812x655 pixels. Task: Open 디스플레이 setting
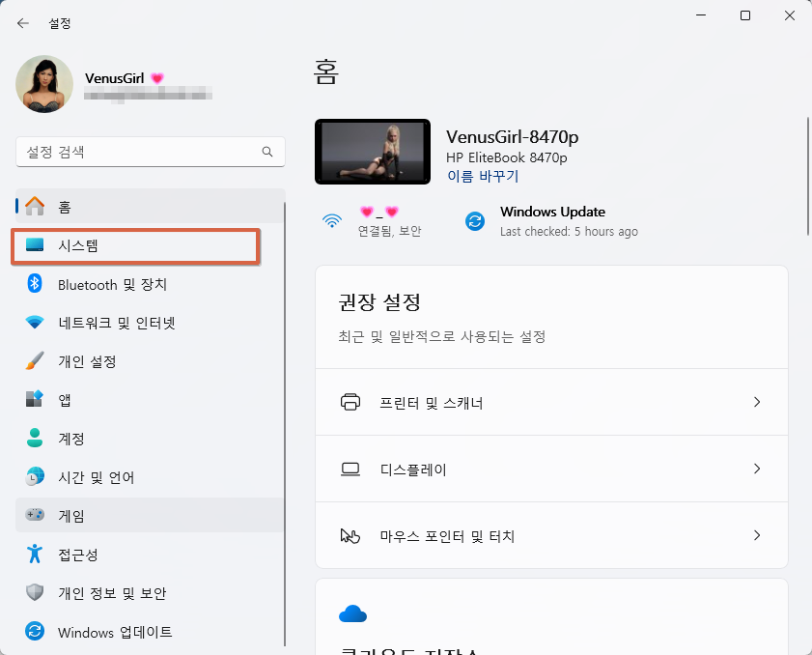tap(551, 469)
